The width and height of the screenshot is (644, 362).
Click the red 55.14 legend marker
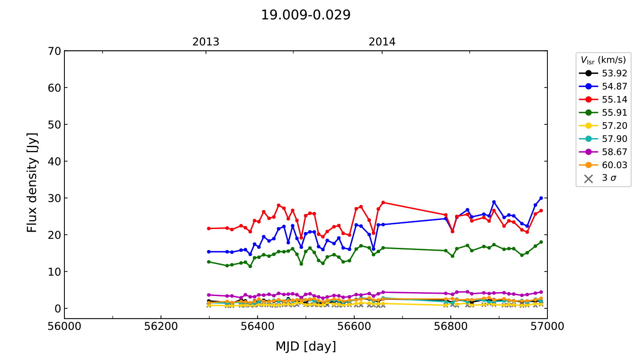point(589,100)
